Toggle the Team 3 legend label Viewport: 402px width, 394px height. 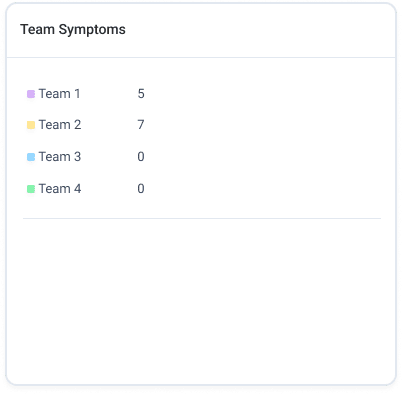coord(60,157)
